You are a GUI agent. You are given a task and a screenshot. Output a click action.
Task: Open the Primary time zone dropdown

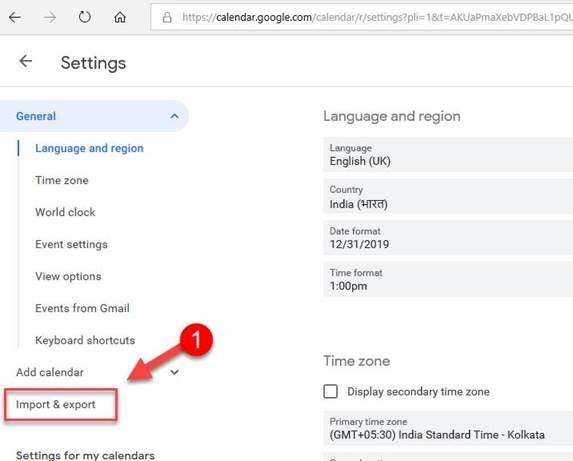(448, 428)
